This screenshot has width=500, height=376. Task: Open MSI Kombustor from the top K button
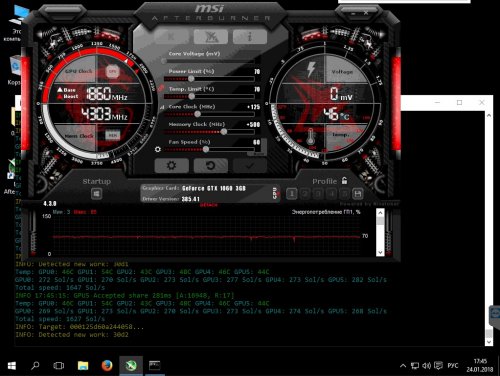[171, 36]
